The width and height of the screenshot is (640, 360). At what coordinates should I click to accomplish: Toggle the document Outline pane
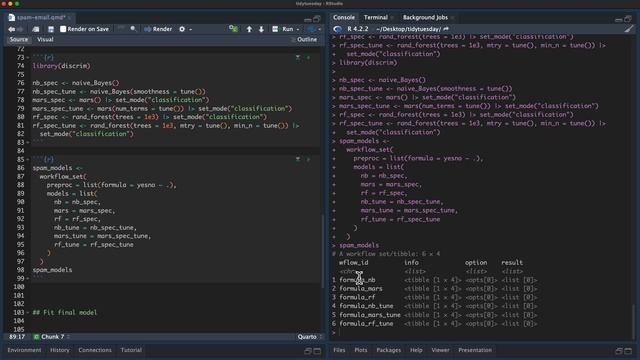tap(304, 40)
